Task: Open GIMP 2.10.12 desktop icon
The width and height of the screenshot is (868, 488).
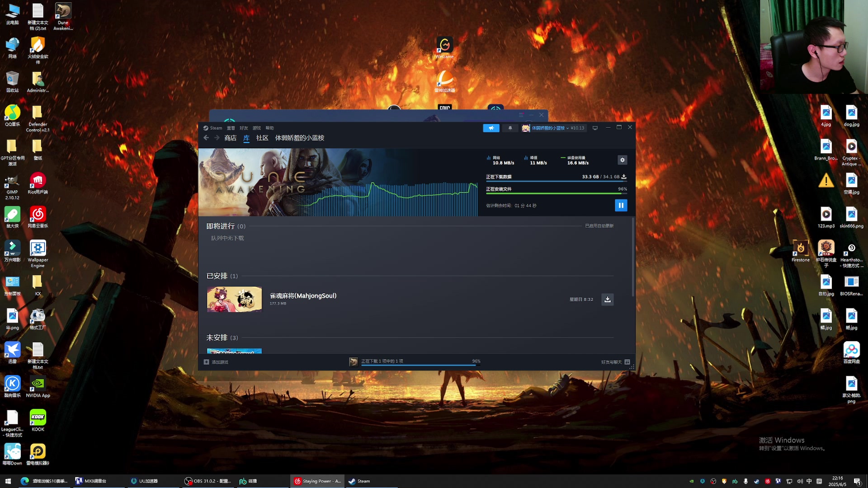Action: coord(12,186)
